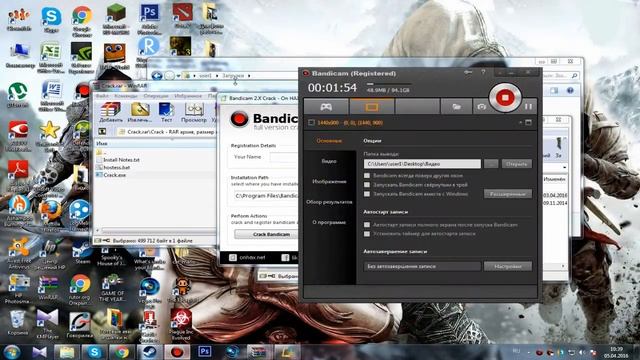The height and width of the screenshot is (360, 640).
Task: Click WinRAR Добавить toolbar icon
Action: click(x=111, y=112)
